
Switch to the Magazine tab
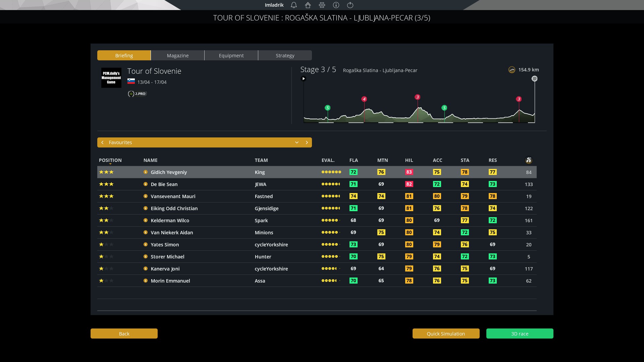click(178, 56)
